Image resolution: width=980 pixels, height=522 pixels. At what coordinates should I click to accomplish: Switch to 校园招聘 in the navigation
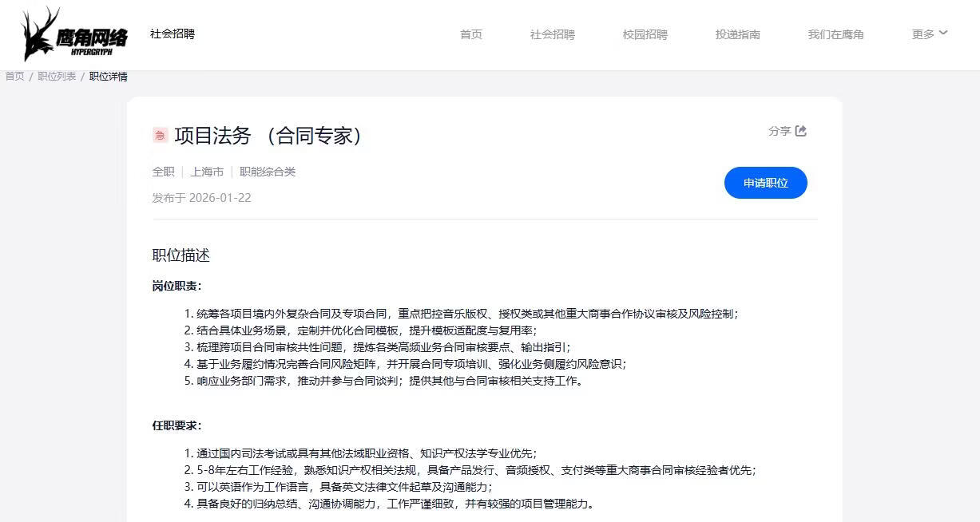pyautogui.click(x=645, y=34)
